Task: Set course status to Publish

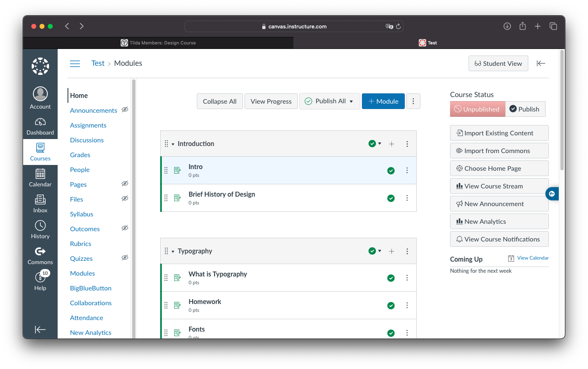Action: tap(525, 109)
